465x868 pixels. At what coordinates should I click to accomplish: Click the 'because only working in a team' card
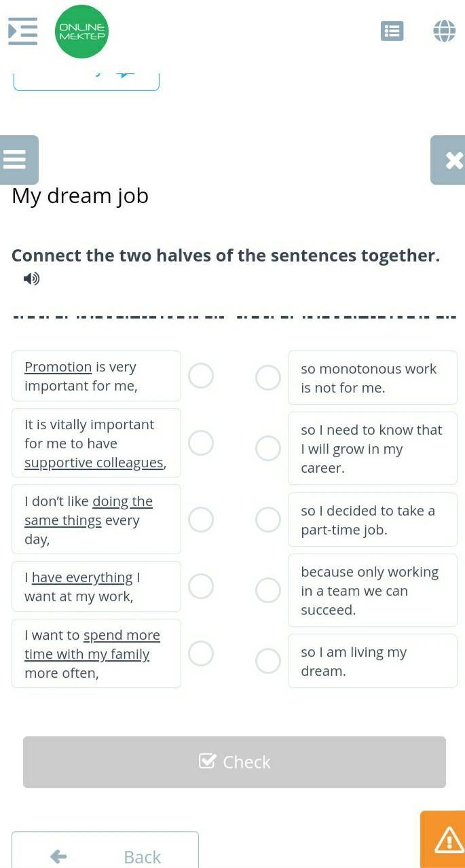click(x=372, y=590)
